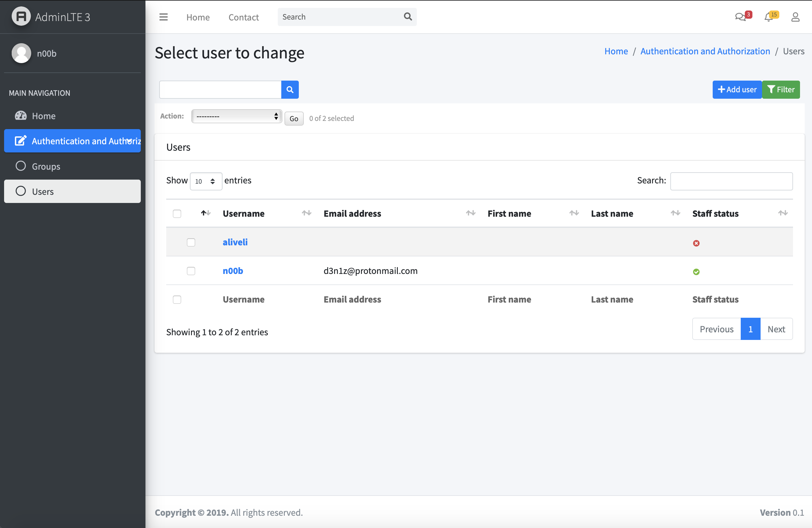Change the Show entries dropdown value
The height and width of the screenshot is (528, 812).
click(206, 181)
